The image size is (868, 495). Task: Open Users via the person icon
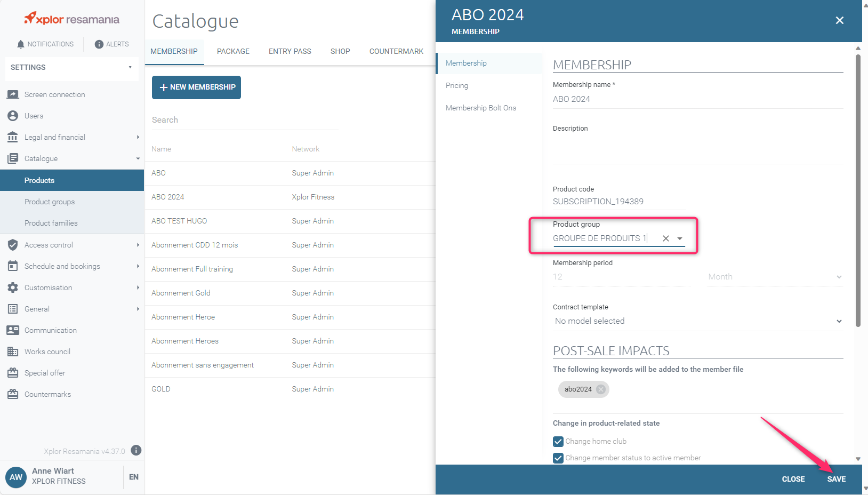pyautogui.click(x=13, y=116)
